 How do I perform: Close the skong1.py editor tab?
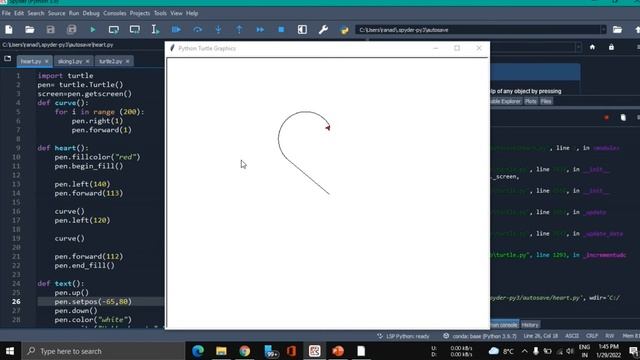click(87, 61)
